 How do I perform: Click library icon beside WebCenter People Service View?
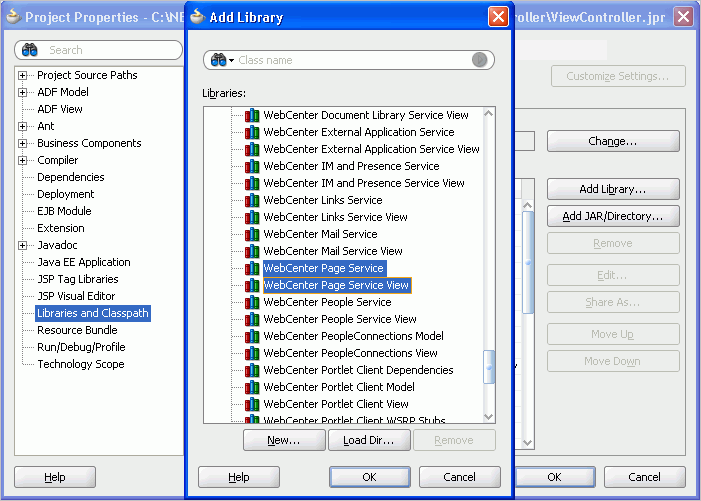(x=252, y=319)
